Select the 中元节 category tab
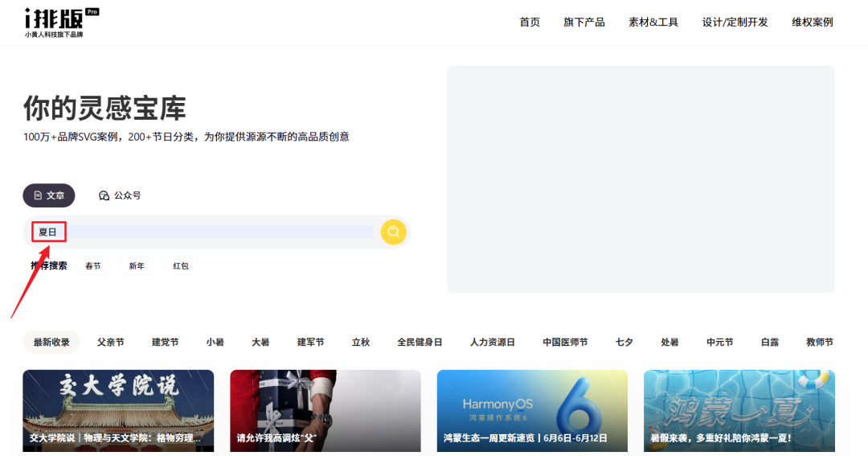This screenshot has width=868, height=456. pos(719,343)
